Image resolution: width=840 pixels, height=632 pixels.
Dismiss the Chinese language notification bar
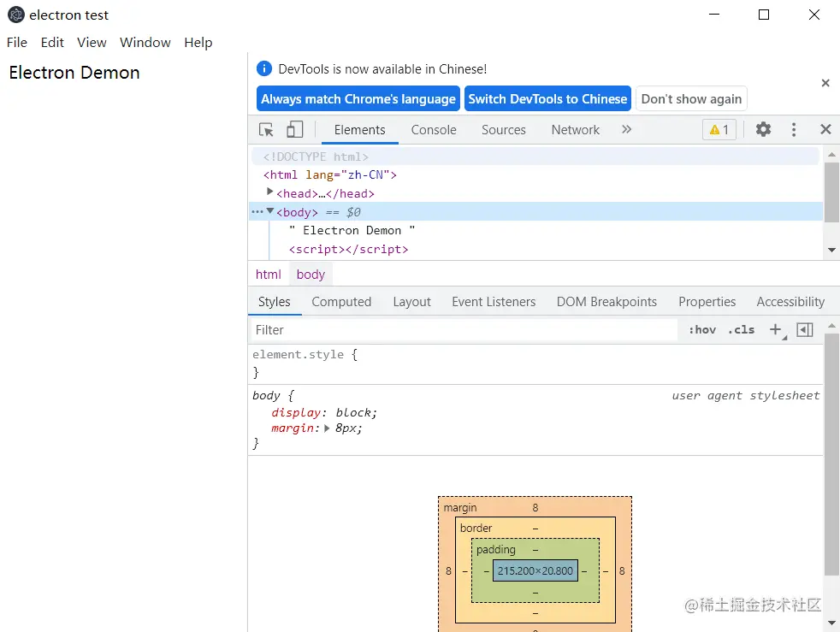[x=825, y=83]
